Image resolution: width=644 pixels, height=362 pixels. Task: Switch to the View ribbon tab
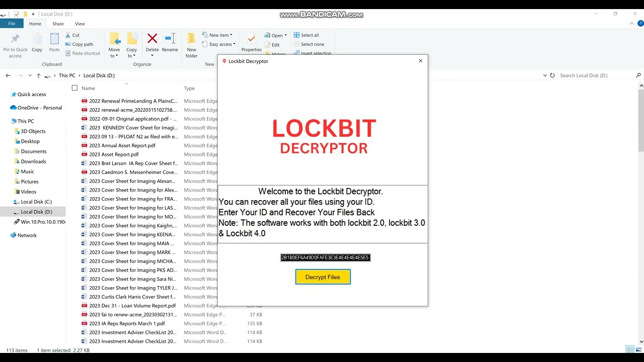tap(80, 24)
